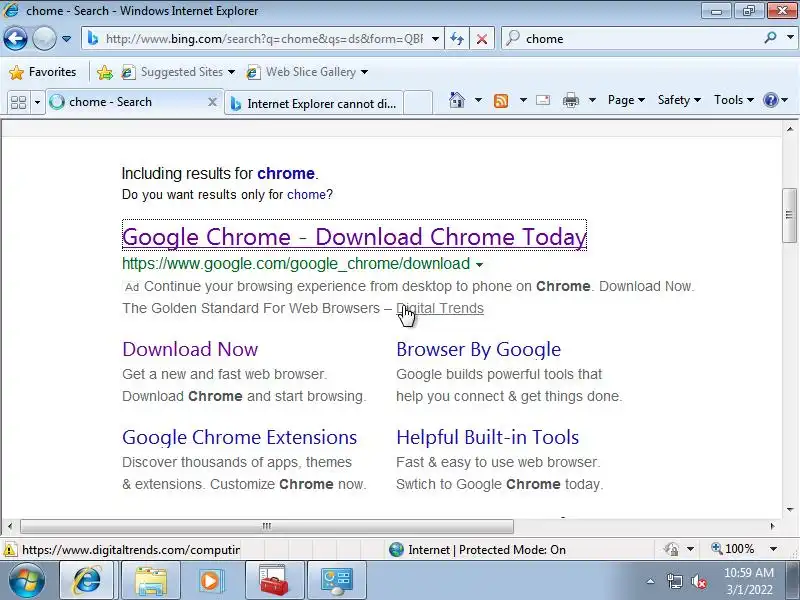Screen dimensions: 800x600
Task: Open Windows Explorer from taskbar
Action: pos(151,581)
